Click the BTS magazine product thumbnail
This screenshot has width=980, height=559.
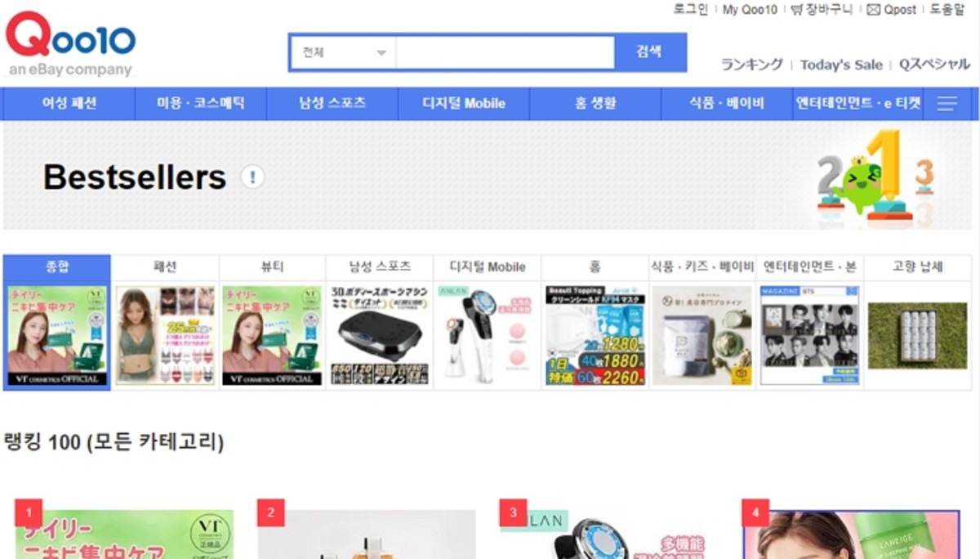810,335
